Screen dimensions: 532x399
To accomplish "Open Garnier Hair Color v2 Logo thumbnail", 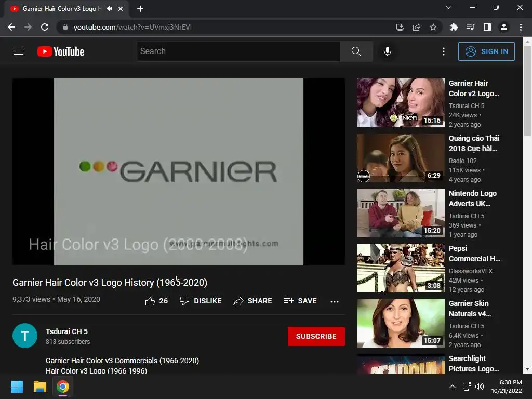I will tap(401, 103).
